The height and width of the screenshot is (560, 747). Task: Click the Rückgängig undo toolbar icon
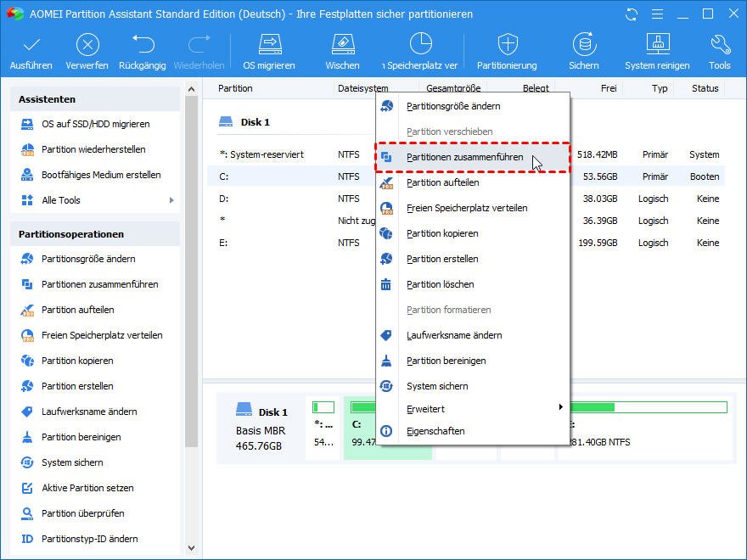(x=143, y=45)
